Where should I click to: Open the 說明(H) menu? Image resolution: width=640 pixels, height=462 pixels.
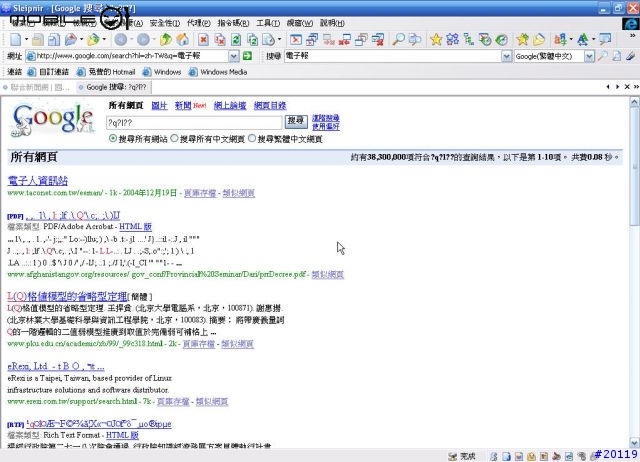click(332, 23)
